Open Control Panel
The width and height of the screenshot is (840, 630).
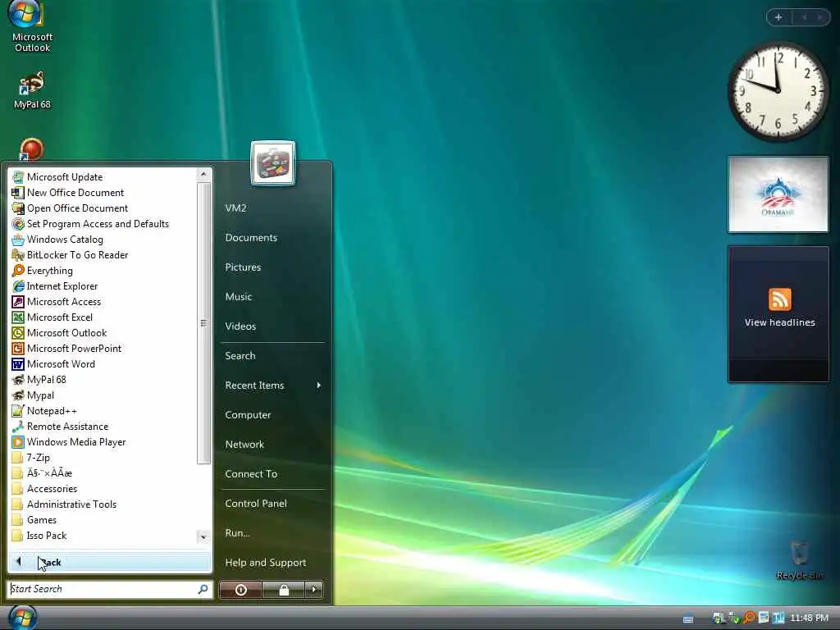pyautogui.click(x=256, y=503)
